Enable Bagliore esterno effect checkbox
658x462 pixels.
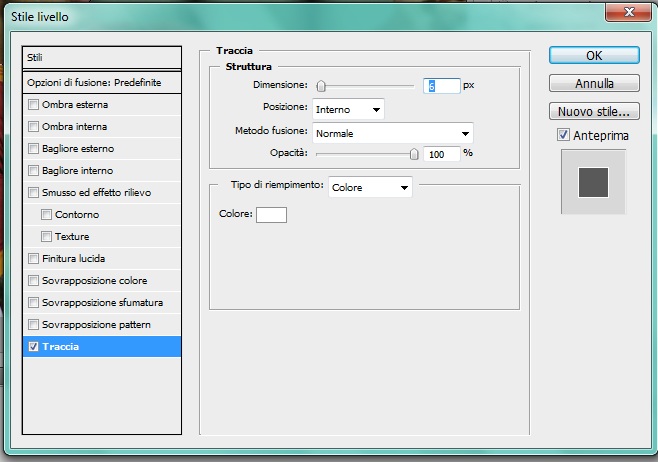(34, 148)
